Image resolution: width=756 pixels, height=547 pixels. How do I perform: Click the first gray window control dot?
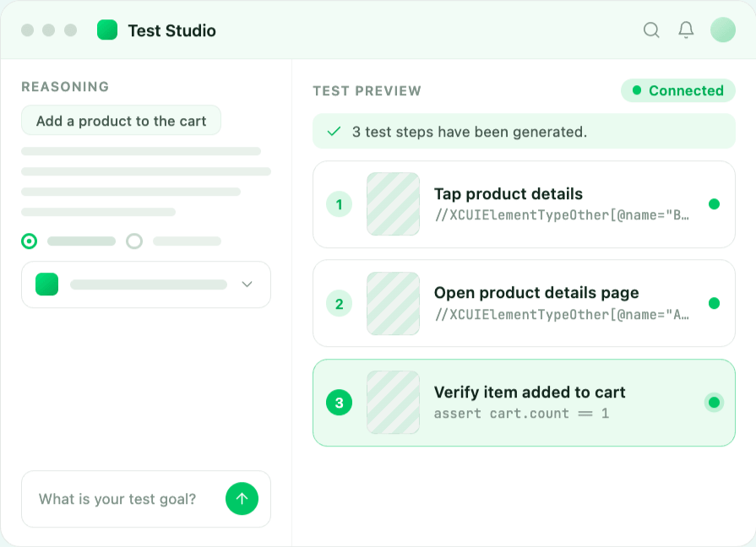(28, 30)
